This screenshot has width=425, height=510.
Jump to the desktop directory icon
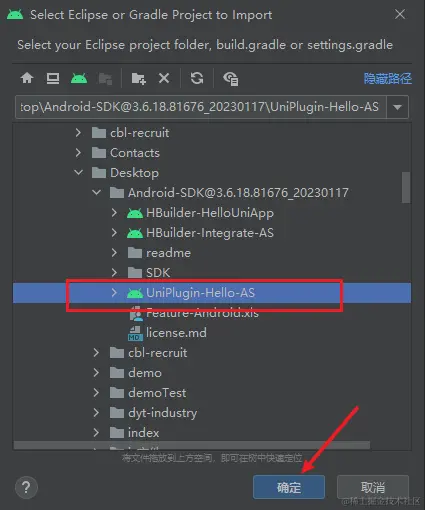pos(53,79)
